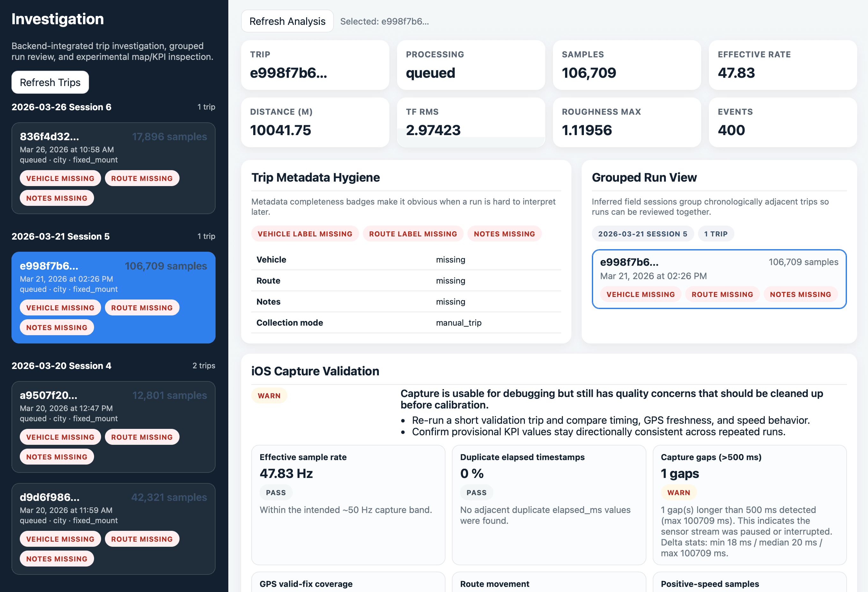Click the WARN badge under iOS Capture Validation
The image size is (868, 592).
pos(269,396)
